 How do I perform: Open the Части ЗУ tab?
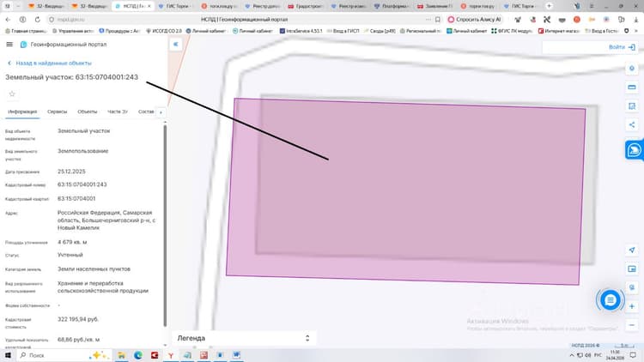(x=118, y=112)
